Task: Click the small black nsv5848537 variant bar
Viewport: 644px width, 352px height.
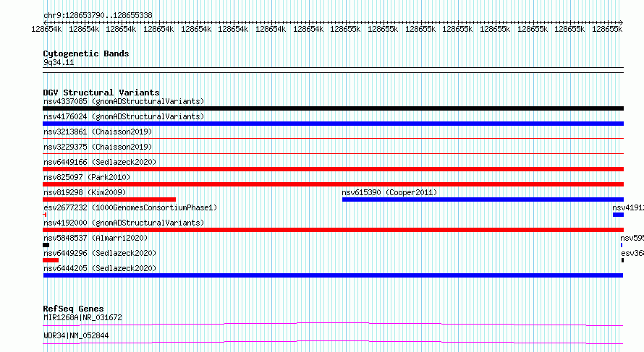Action: [46, 245]
